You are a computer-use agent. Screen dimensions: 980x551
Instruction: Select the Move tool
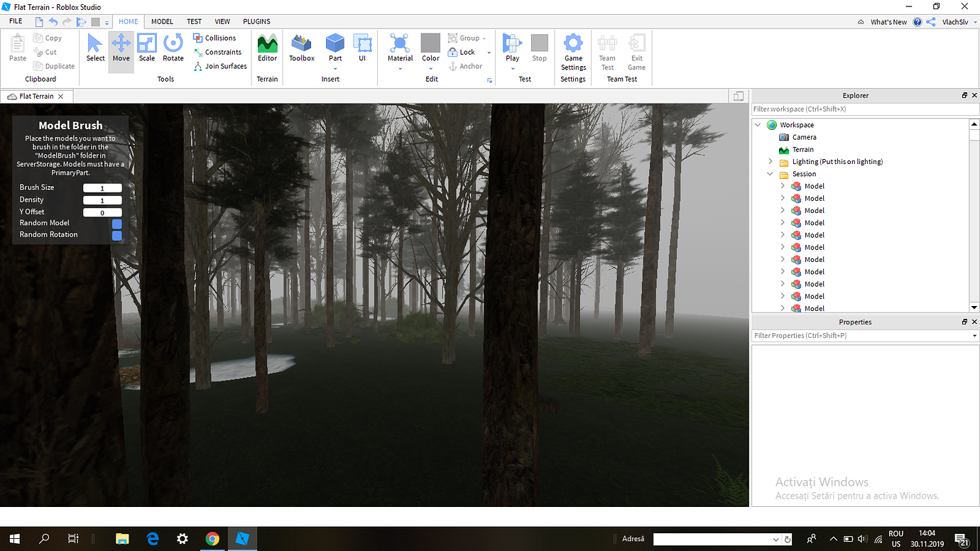pyautogui.click(x=121, y=50)
